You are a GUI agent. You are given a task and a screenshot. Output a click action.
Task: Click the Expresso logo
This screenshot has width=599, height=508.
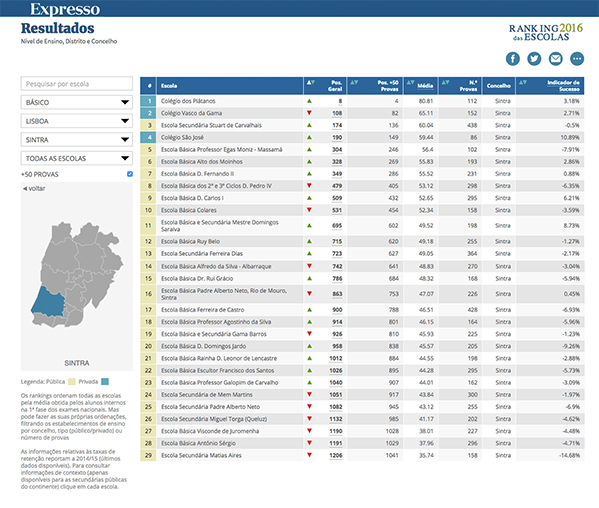coord(65,9)
